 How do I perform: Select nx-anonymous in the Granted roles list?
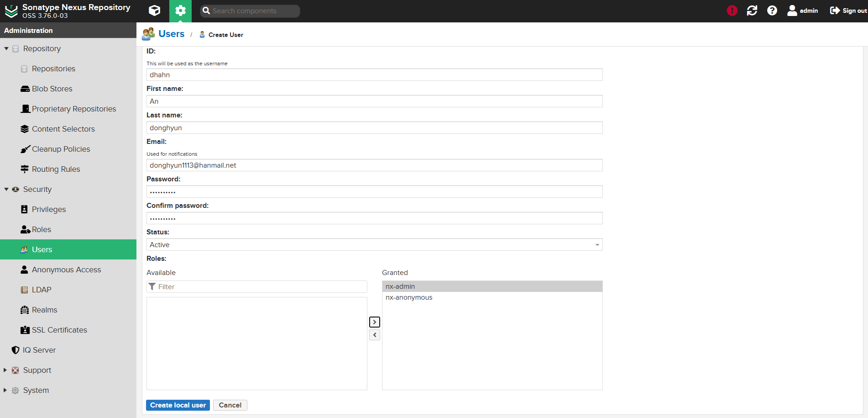(408, 297)
